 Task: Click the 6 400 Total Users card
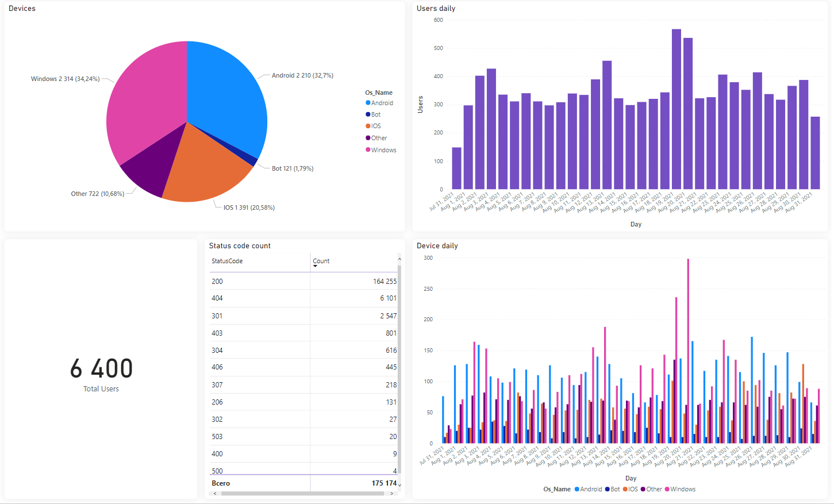(x=101, y=369)
